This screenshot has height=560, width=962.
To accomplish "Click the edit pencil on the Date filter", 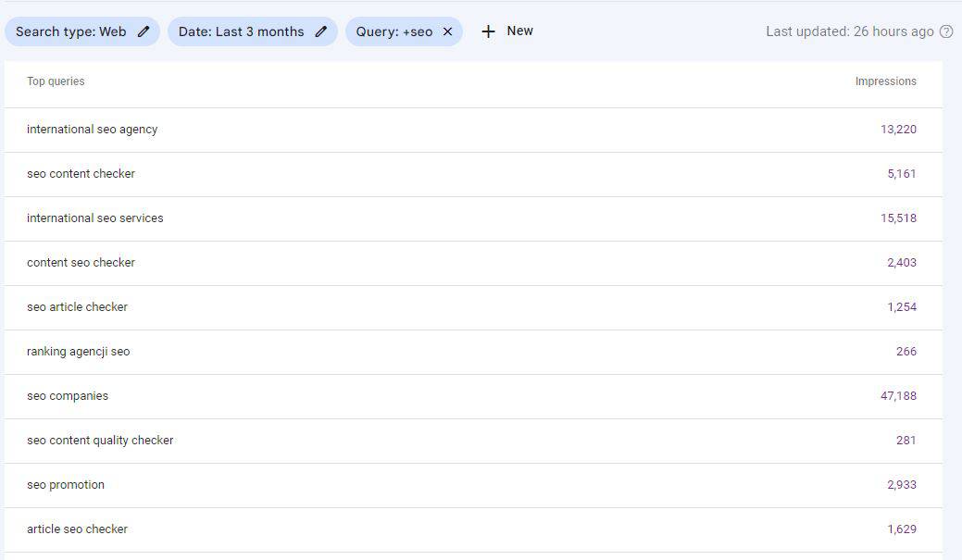I will [x=321, y=31].
